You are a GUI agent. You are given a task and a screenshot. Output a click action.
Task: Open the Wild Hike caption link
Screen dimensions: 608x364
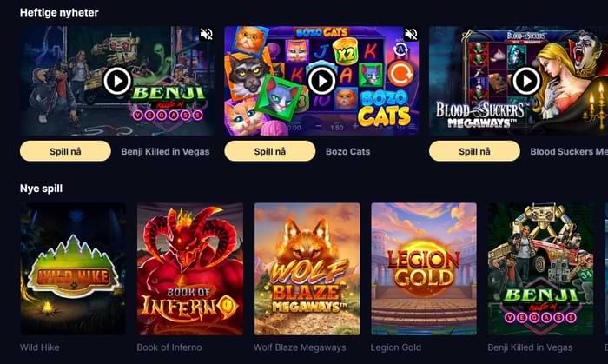point(40,347)
